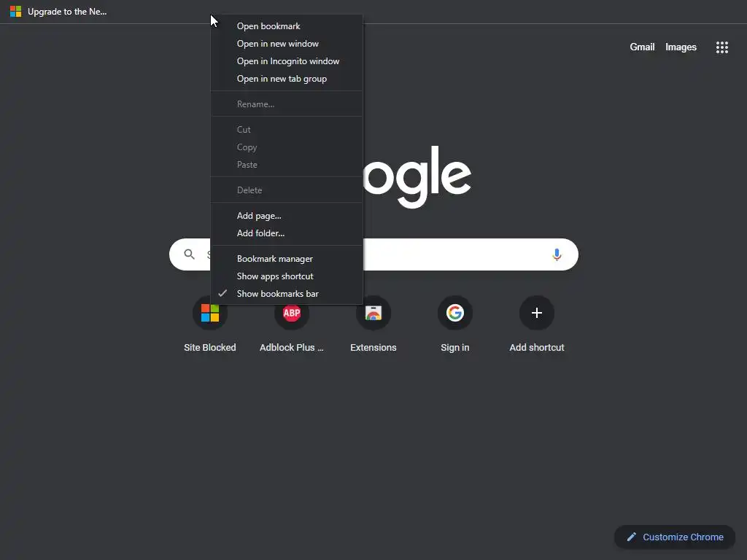The height and width of the screenshot is (560, 747).
Task: Click the Copy menu entry
Action: pyautogui.click(x=287, y=147)
